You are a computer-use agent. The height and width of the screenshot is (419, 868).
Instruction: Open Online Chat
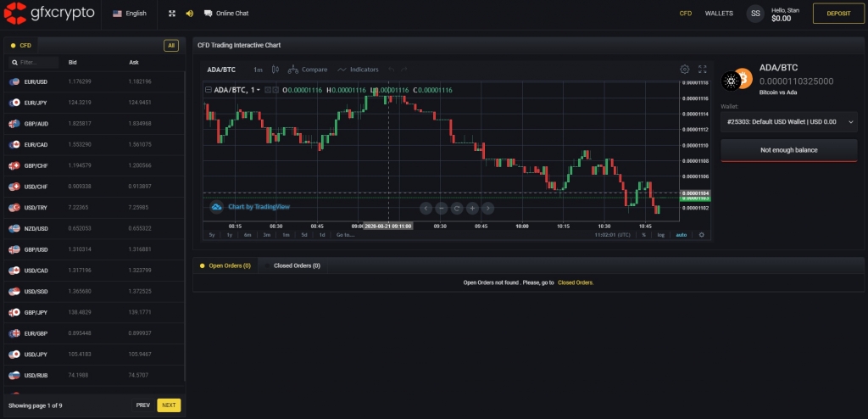point(226,14)
